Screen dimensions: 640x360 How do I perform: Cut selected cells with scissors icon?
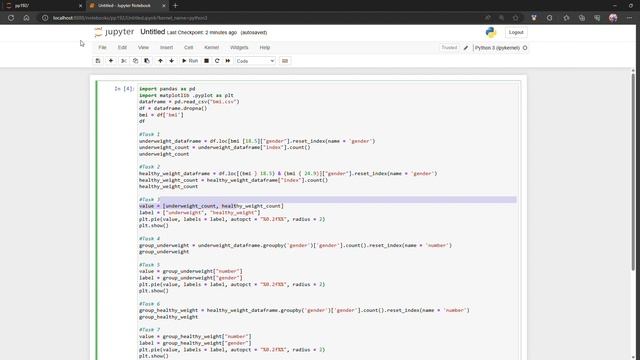coord(124,61)
